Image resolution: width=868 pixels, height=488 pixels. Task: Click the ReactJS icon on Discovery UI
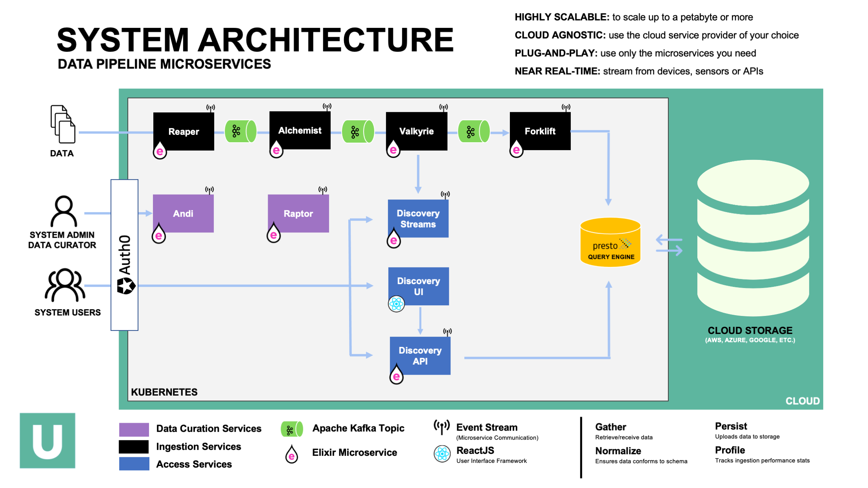(x=396, y=304)
